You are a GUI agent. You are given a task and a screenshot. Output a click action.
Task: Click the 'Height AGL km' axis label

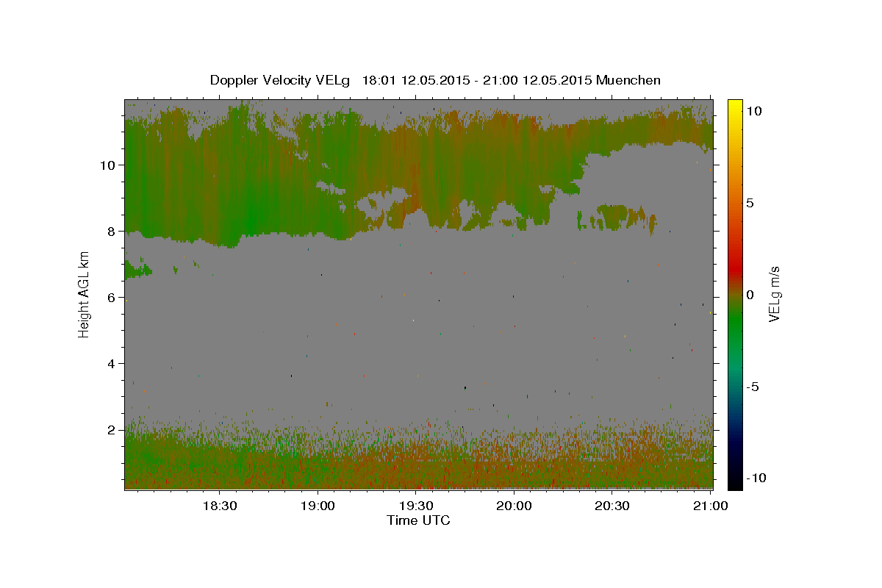(85, 294)
